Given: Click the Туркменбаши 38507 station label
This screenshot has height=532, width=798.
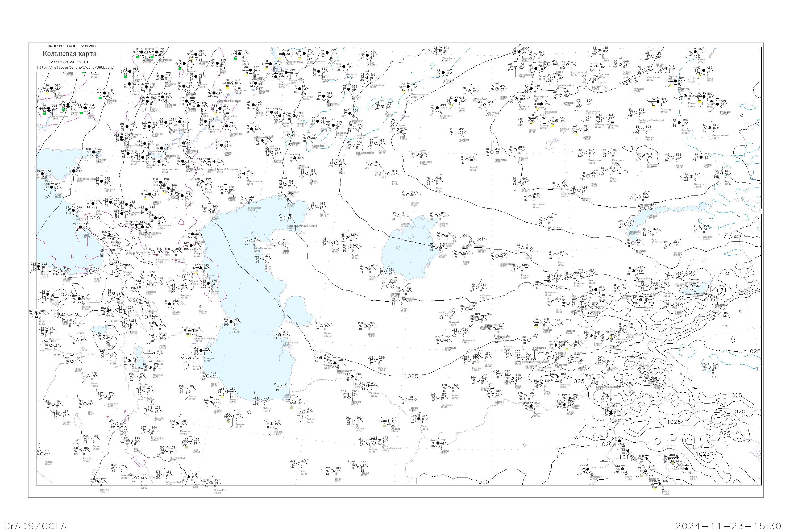Looking at the screenshot, I should [290, 344].
